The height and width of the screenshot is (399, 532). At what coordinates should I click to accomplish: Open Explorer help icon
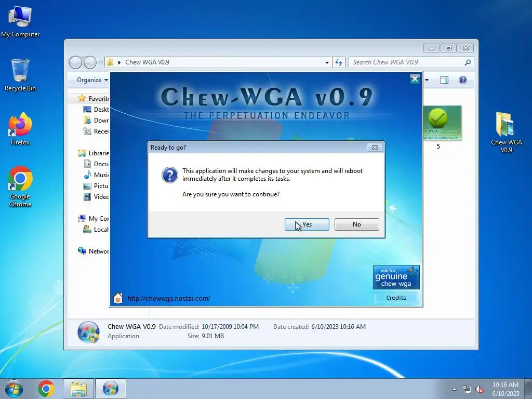click(x=463, y=79)
